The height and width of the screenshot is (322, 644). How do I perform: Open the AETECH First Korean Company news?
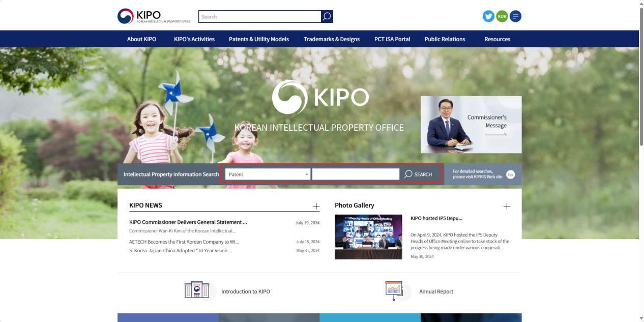coord(184,242)
